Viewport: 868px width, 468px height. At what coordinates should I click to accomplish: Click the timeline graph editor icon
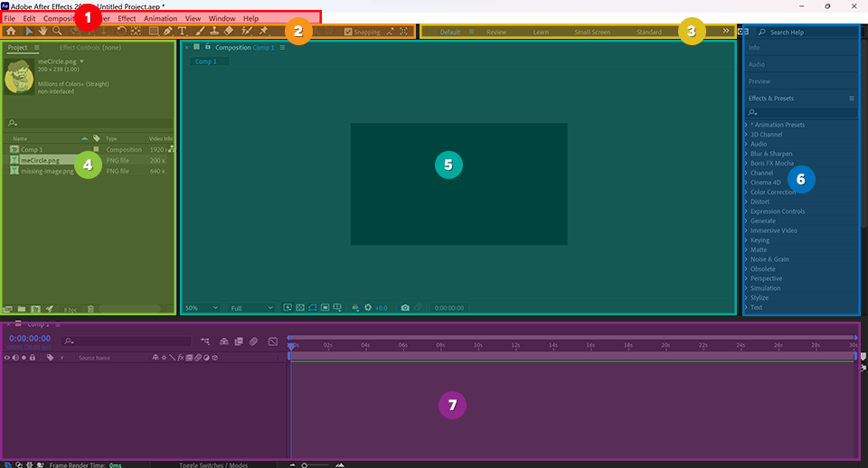273,342
